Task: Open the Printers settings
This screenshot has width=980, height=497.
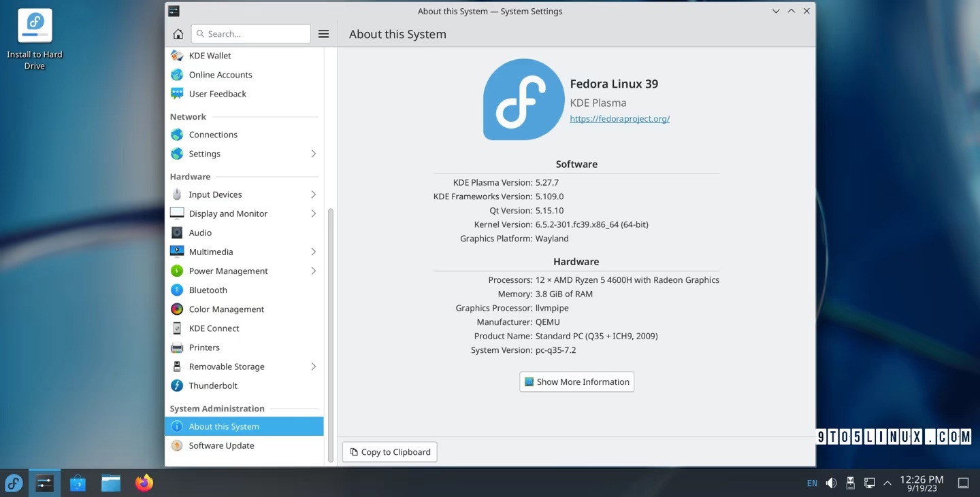Action: pos(244,347)
